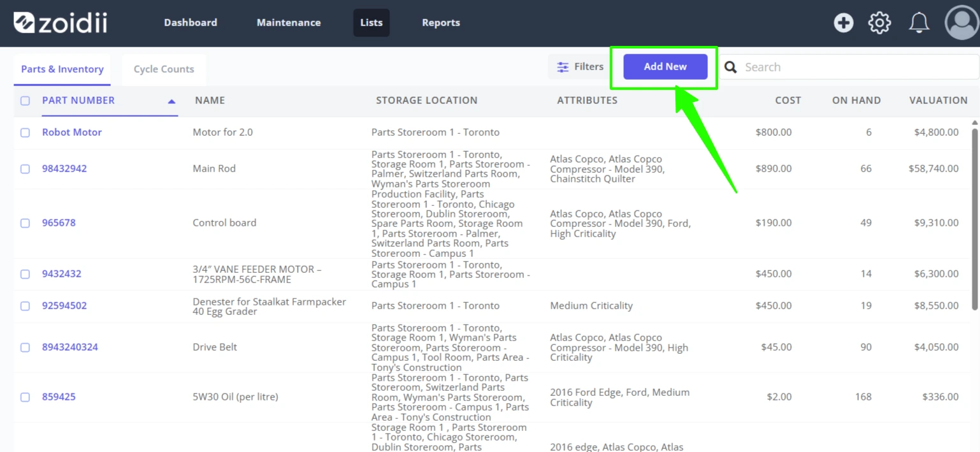
Task: Toggle Part Number sort arrow
Action: (171, 101)
